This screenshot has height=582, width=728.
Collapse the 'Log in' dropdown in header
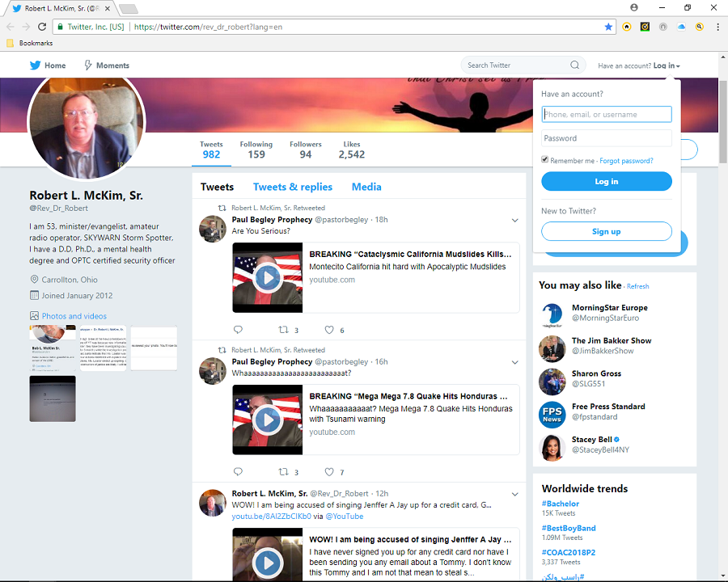667,65
